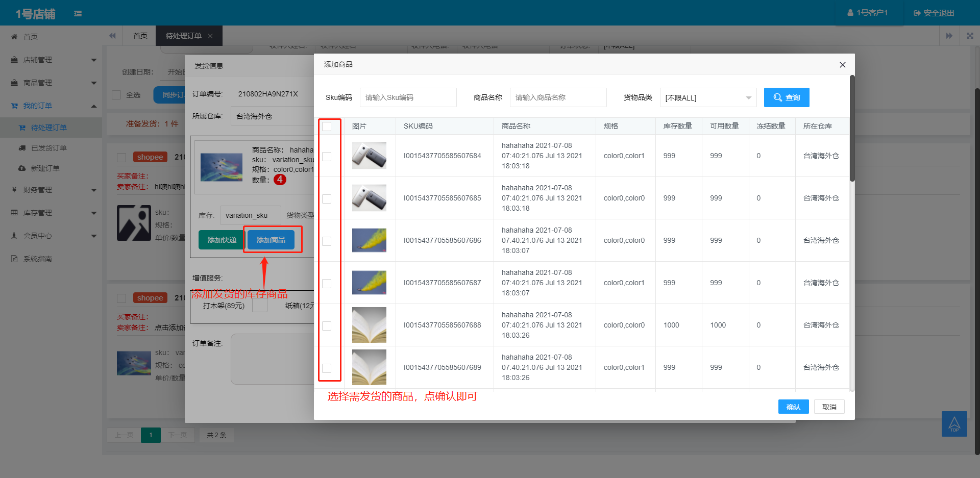Click the 1号客户1 user icon
Screen dimensions: 980x478
point(850,13)
